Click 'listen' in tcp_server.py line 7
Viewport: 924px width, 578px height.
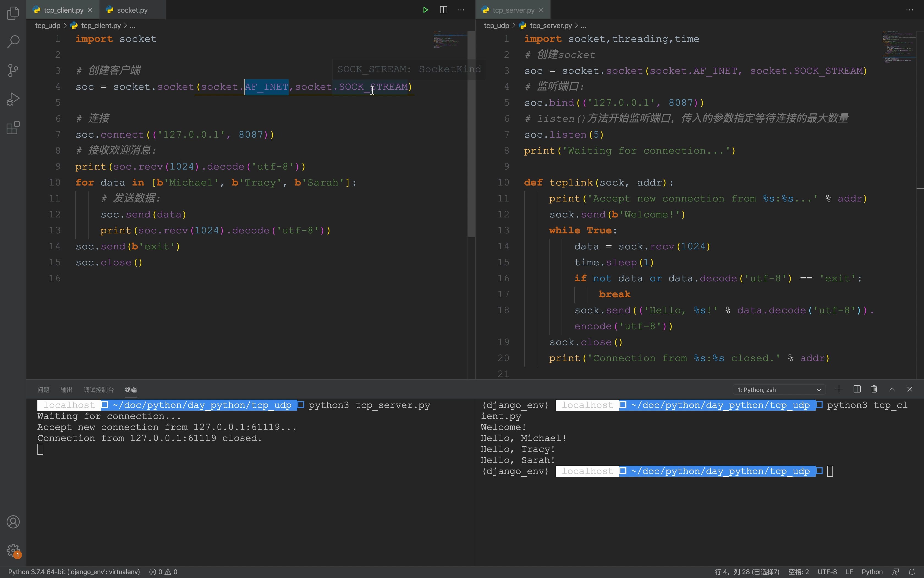click(x=568, y=135)
